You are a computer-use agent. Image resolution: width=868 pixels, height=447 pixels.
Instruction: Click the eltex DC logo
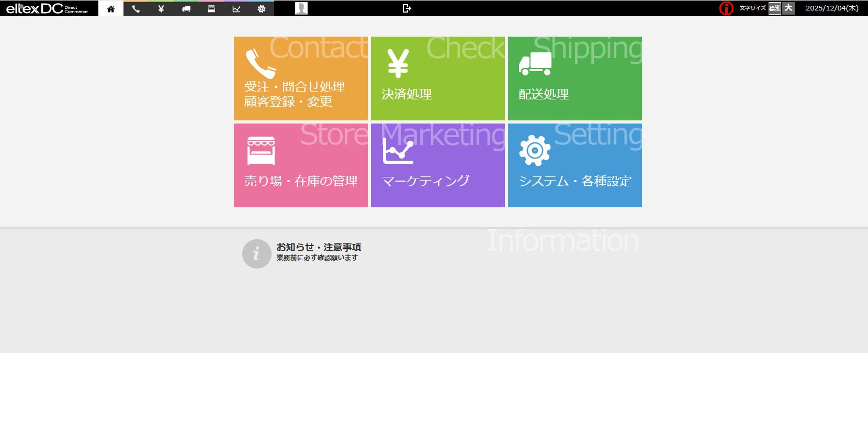tap(47, 8)
